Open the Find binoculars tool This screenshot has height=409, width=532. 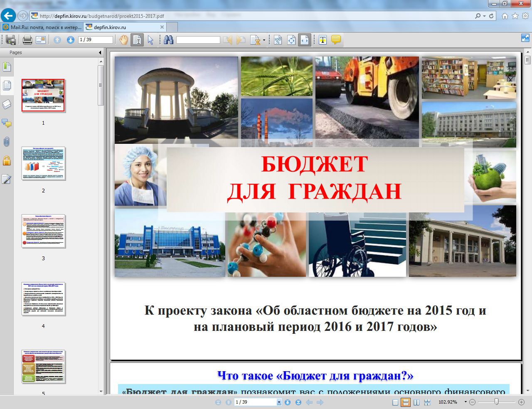(x=169, y=39)
